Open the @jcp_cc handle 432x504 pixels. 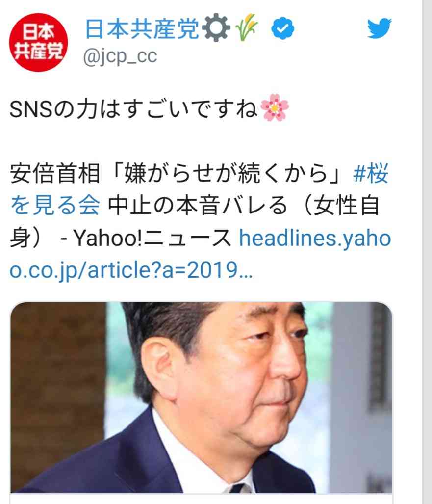[120, 56]
